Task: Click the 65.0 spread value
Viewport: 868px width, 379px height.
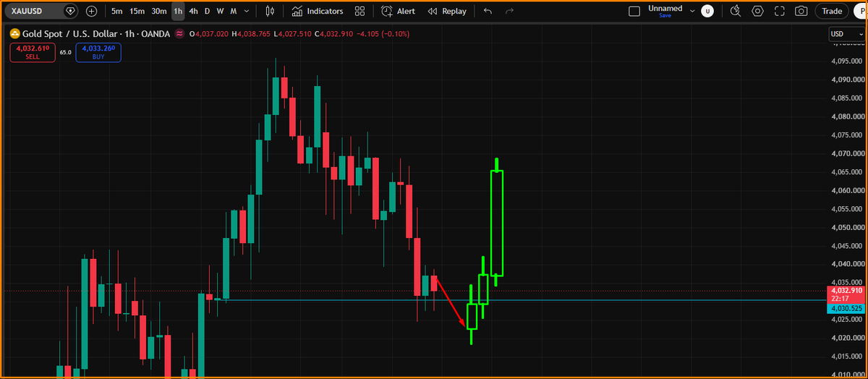Action: [x=66, y=52]
